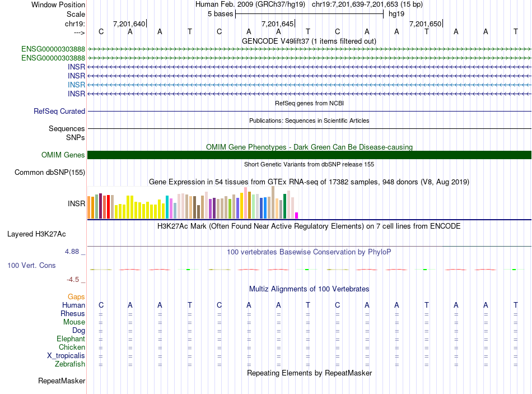Click the 100 Vert. Cons label
Viewport: 532px width, 394px height.
click(31, 265)
